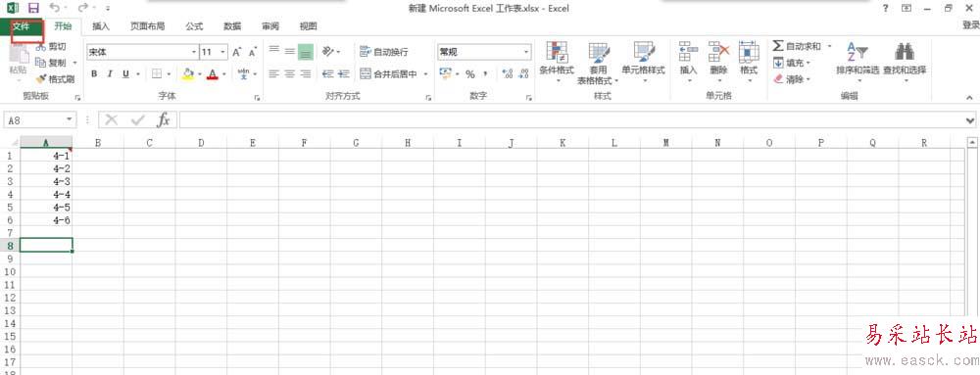
Task: Click the increase indent icon
Action: [x=343, y=74]
